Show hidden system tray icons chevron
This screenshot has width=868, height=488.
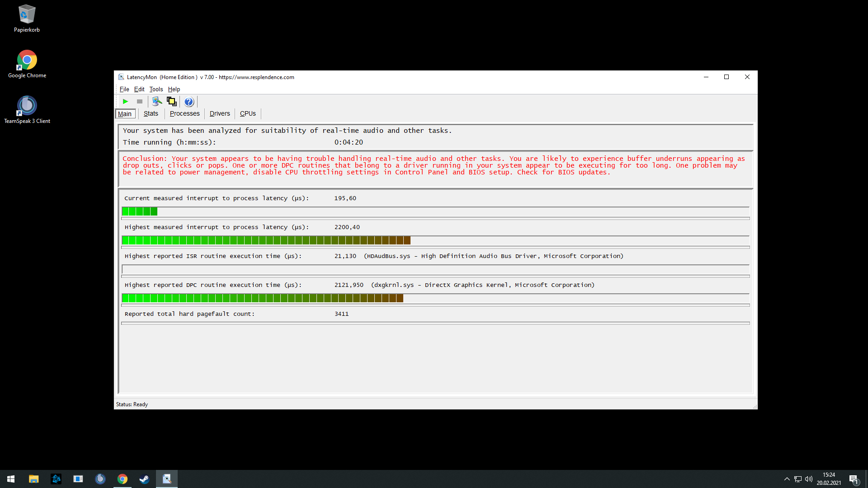click(x=787, y=479)
